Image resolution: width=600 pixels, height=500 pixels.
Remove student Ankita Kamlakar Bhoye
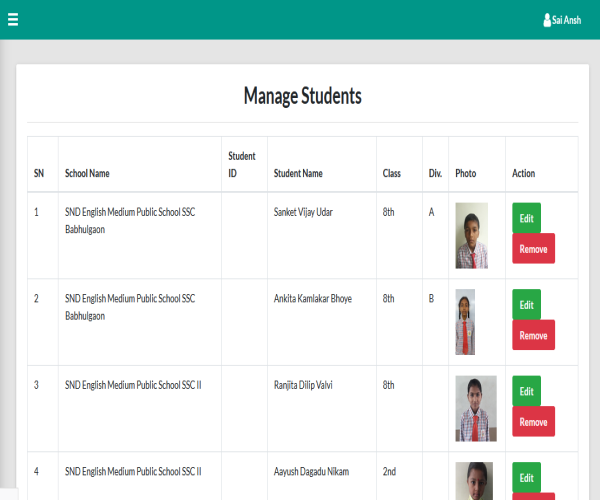pos(533,335)
